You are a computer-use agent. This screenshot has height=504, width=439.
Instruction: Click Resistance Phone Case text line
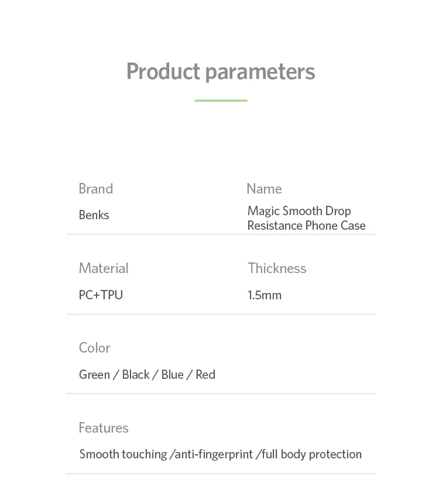tap(306, 225)
